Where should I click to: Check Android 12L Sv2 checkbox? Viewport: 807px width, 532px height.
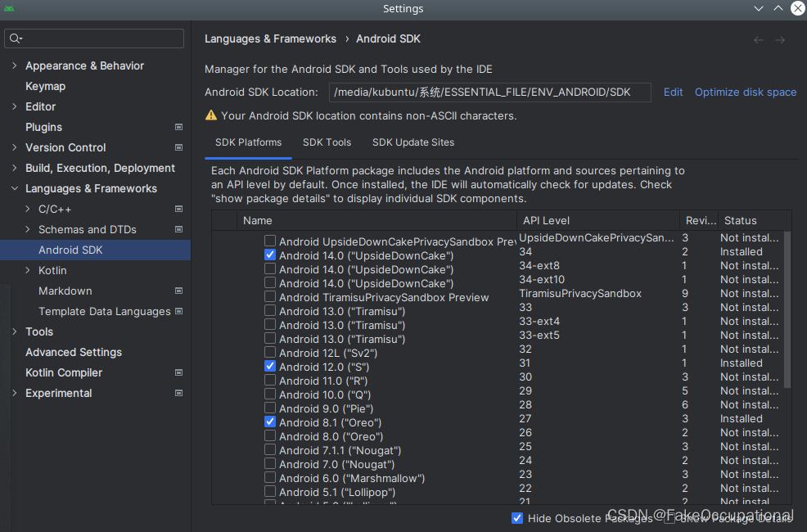(x=270, y=352)
